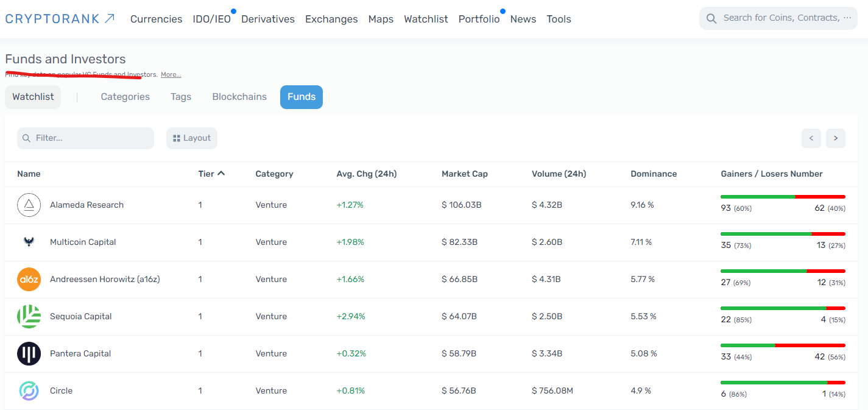This screenshot has width=868, height=410.
Task: Click the Pantera Capital dark logo
Action: [x=29, y=353]
